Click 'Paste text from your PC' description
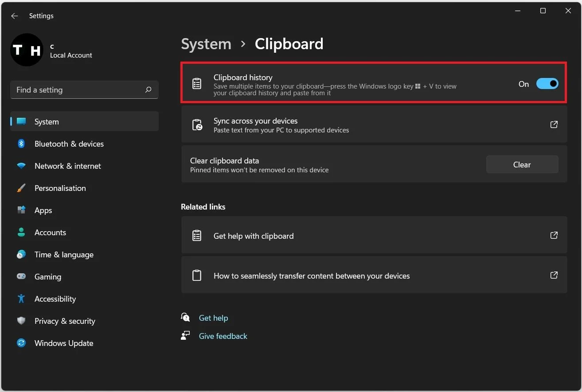This screenshot has width=582, height=392. (281, 130)
